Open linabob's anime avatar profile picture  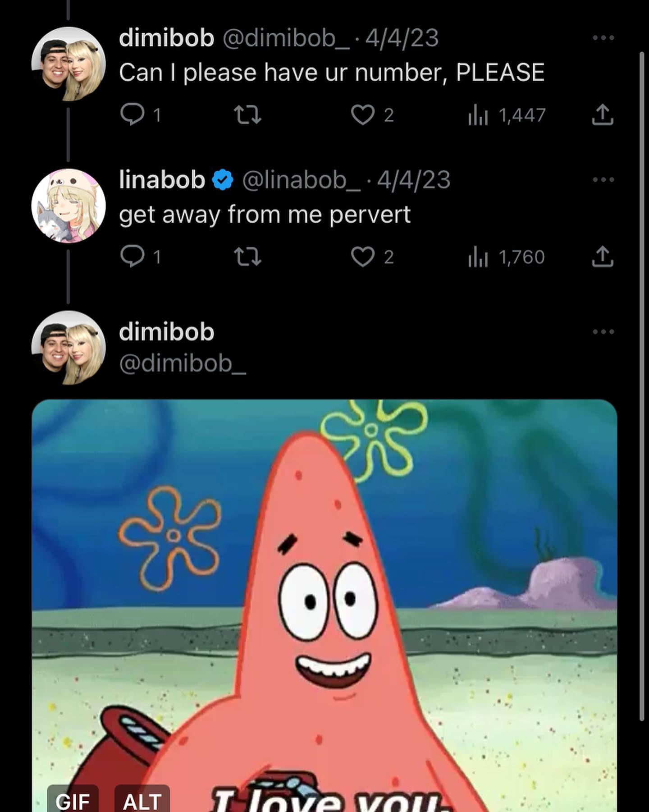[x=69, y=206]
